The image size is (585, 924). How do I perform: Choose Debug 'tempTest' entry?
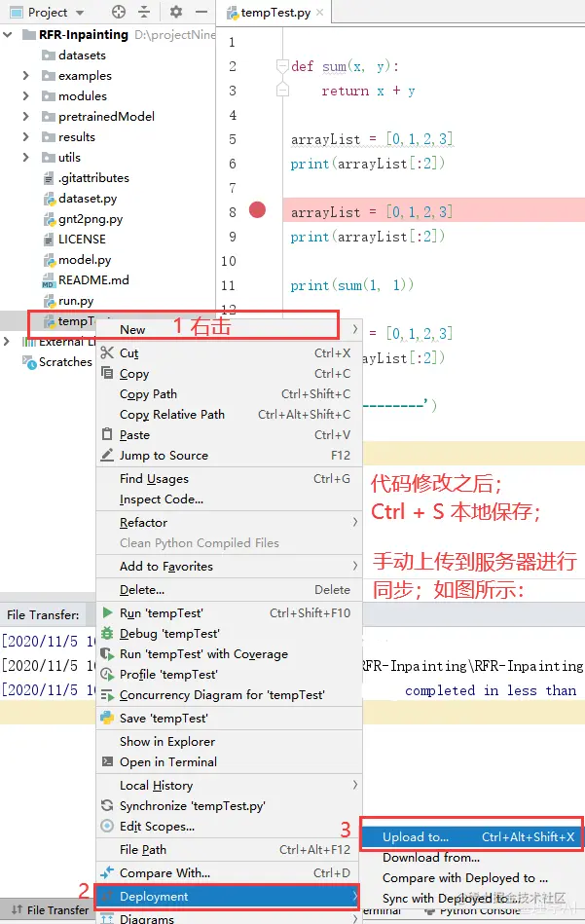[x=229, y=634]
